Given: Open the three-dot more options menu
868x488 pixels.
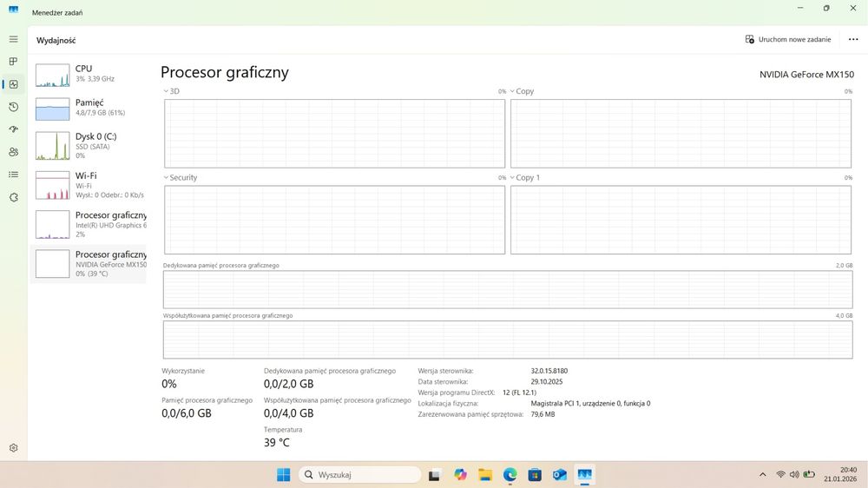Looking at the screenshot, I should point(853,39).
